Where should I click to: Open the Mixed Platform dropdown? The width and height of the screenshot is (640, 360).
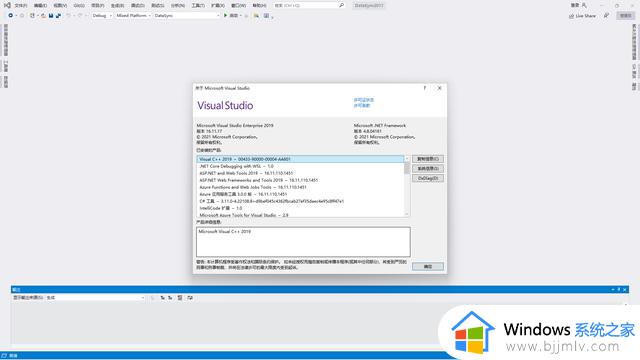click(133, 16)
